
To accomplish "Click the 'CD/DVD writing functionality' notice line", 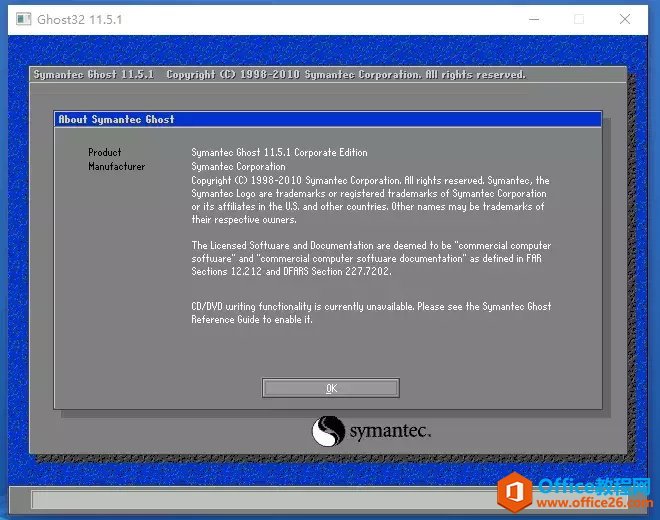I will (371, 307).
